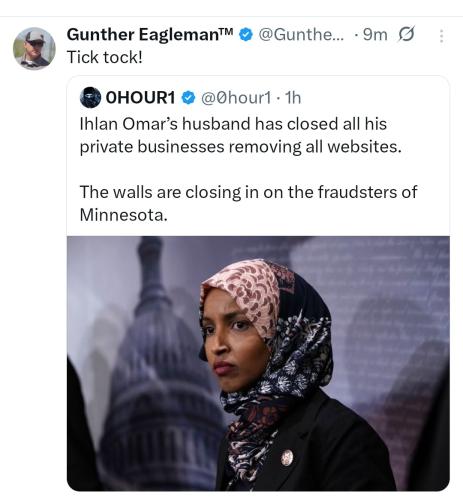Click the lapel pin in the photo
Image resolution: width=463 pixels, height=500 pixels.
287,457
